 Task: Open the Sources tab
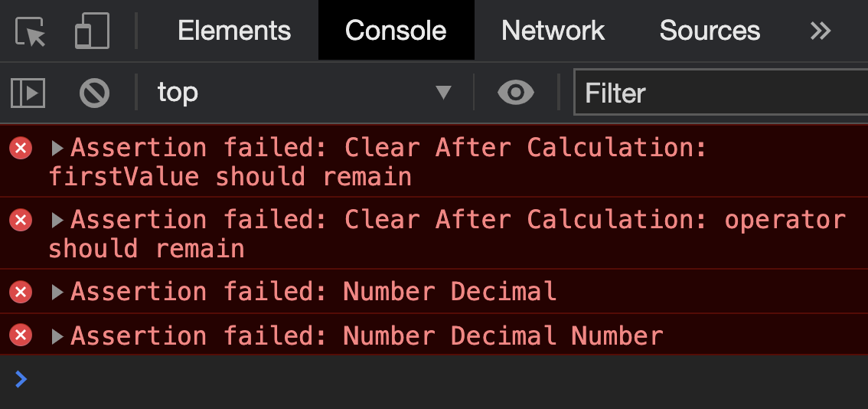click(x=710, y=31)
